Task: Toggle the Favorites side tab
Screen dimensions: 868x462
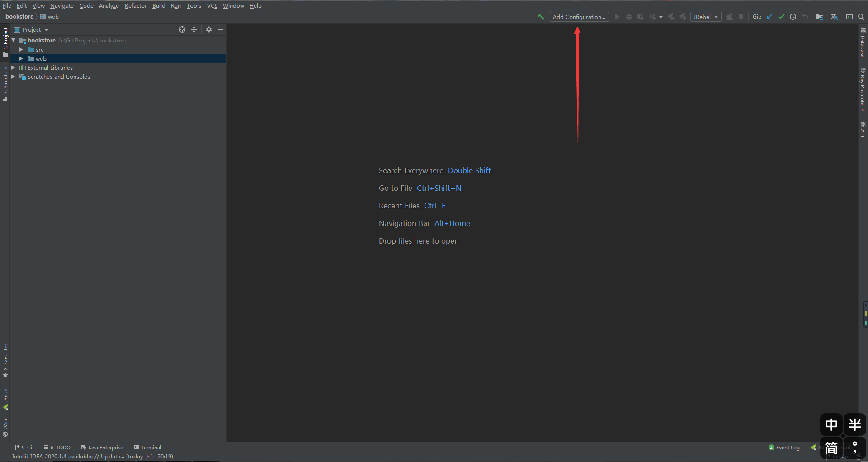Action: (x=5, y=360)
